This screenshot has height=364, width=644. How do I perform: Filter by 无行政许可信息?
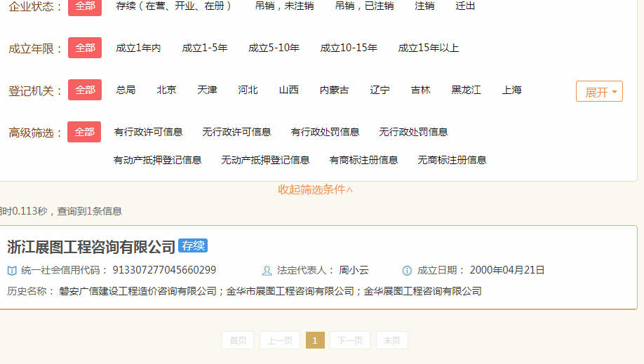point(236,132)
